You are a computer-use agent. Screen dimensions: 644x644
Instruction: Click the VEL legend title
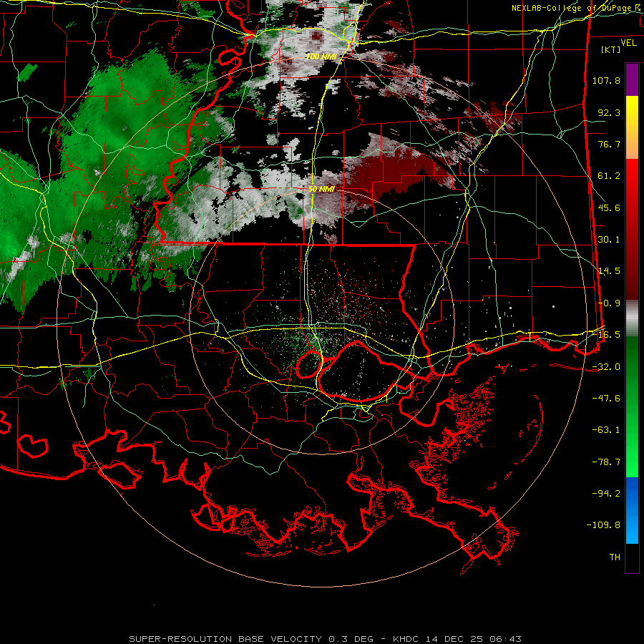628,43
